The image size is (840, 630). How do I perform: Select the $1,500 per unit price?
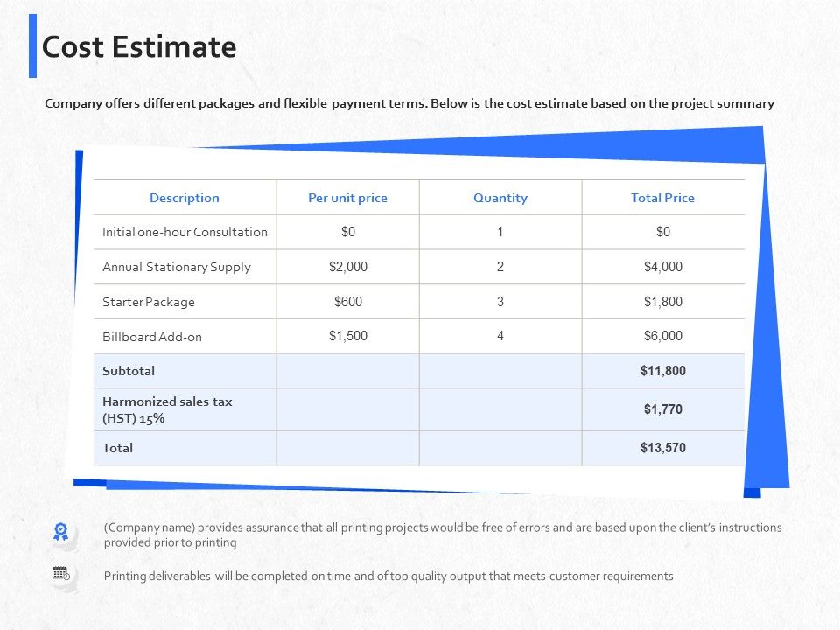[x=348, y=336]
